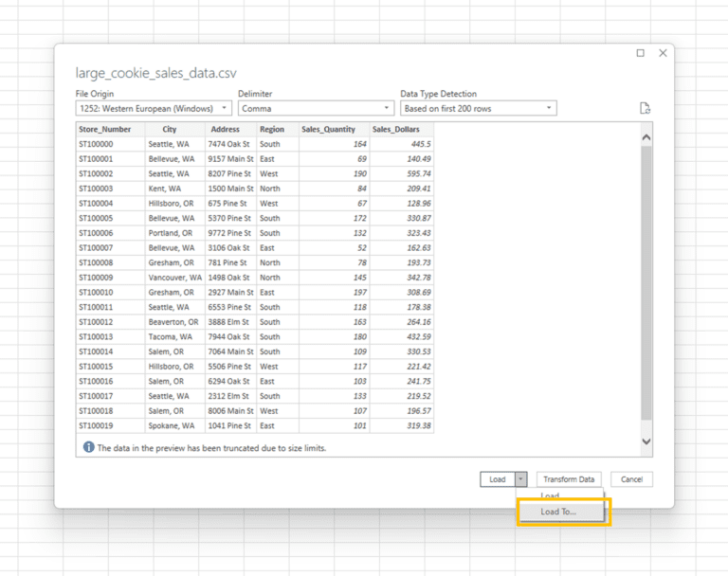This screenshot has width=728, height=576.
Task: Click the Transform Data button
Action: [x=569, y=479]
